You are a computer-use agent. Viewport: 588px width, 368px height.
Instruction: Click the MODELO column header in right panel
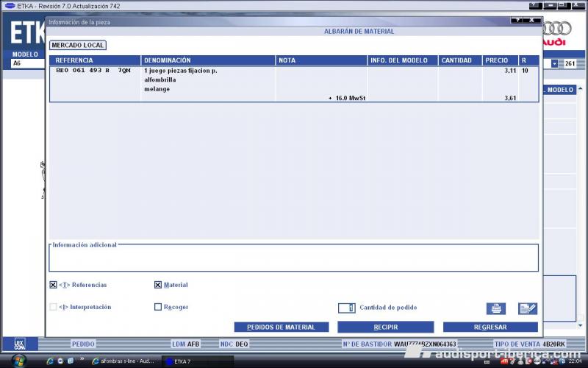tap(559, 90)
